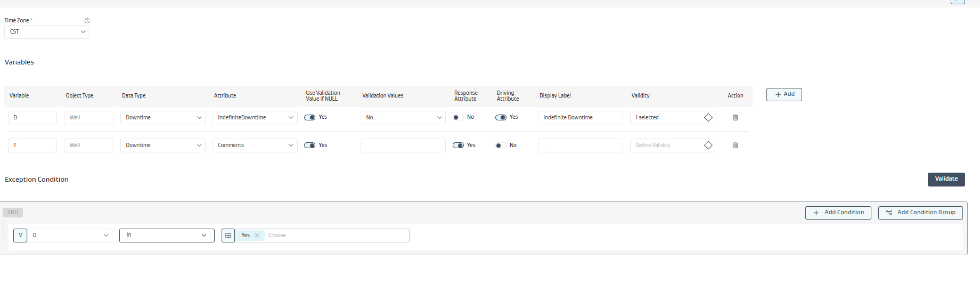
Task: Delete the variable T row
Action: pyautogui.click(x=735, y=145)
